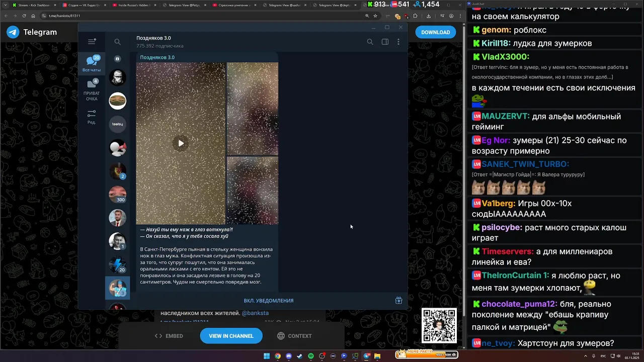Open the chat with green landscape avatar
The width and height of the screenshot is (644, 362).
(118, 101)
